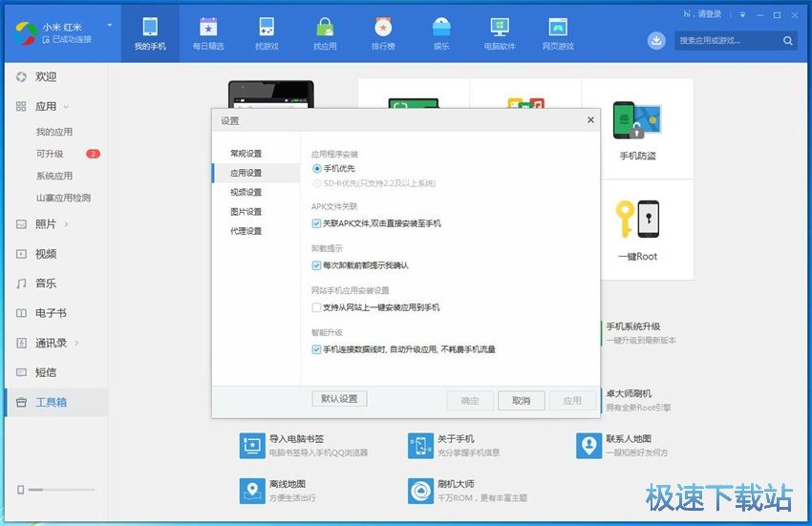Open 山寨应用检测 in the sidebar

tap(63, 198)
